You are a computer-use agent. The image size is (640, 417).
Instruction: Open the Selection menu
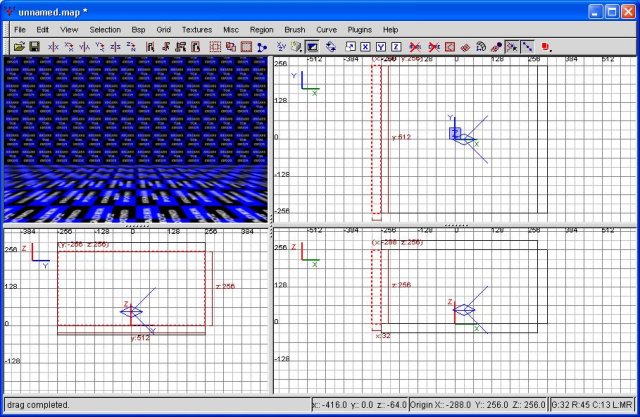[105, 30]
